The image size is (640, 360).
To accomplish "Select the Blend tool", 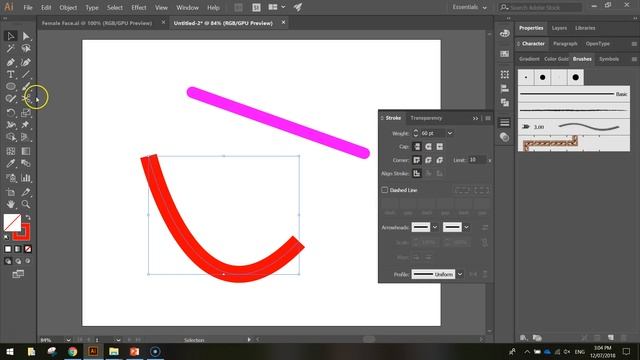I will 26,164.
